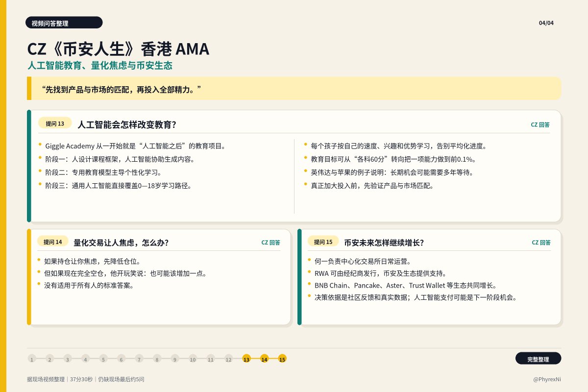Click CZ 回答 label in question 15 card
The width and height of the screenshot is (588, 392).
tap(541, 243)
